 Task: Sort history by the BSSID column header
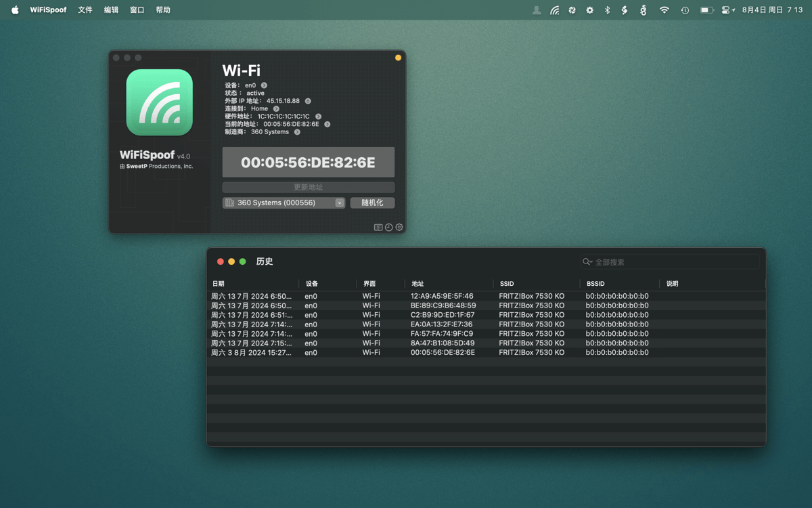coord(620,284)
